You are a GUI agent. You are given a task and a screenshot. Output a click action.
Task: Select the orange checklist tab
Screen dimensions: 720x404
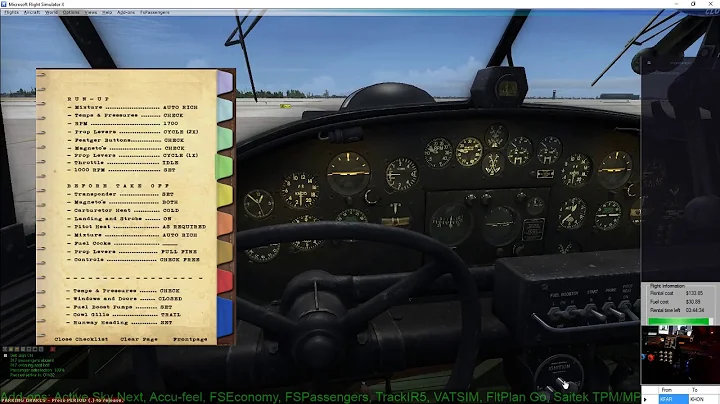click(225, 224)
